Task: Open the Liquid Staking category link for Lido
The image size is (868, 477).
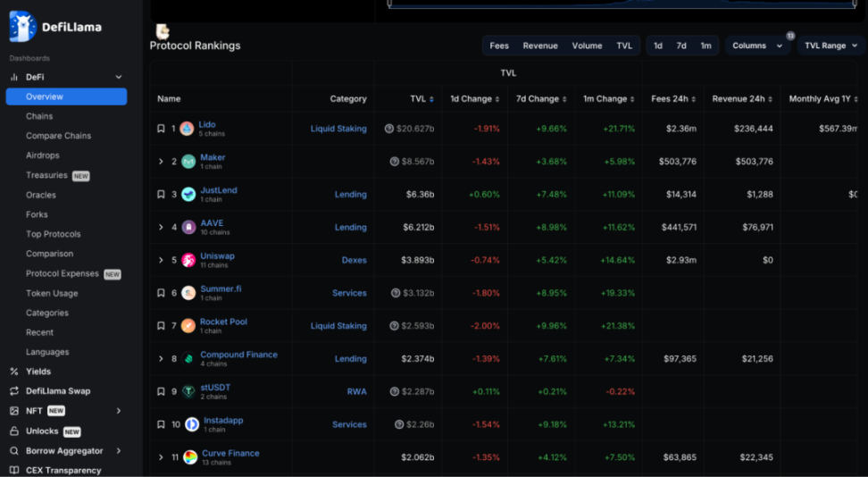Action: [338, 129]
